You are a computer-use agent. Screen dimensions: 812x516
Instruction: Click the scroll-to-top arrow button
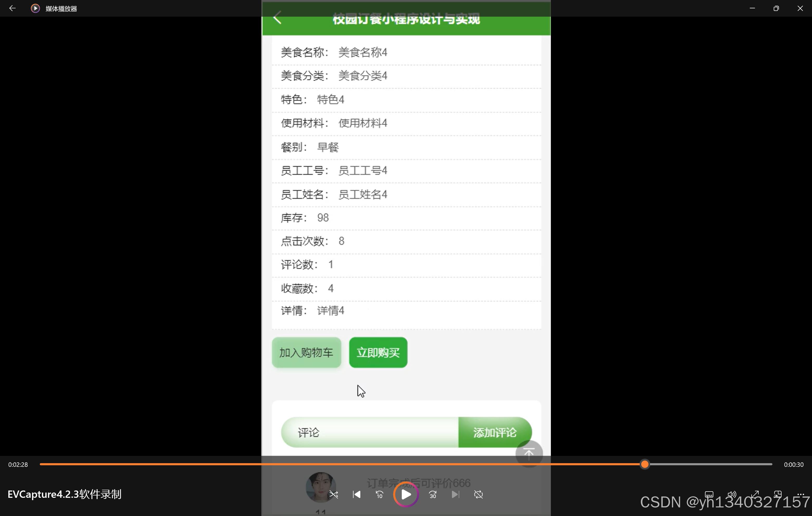pos(529,453)
